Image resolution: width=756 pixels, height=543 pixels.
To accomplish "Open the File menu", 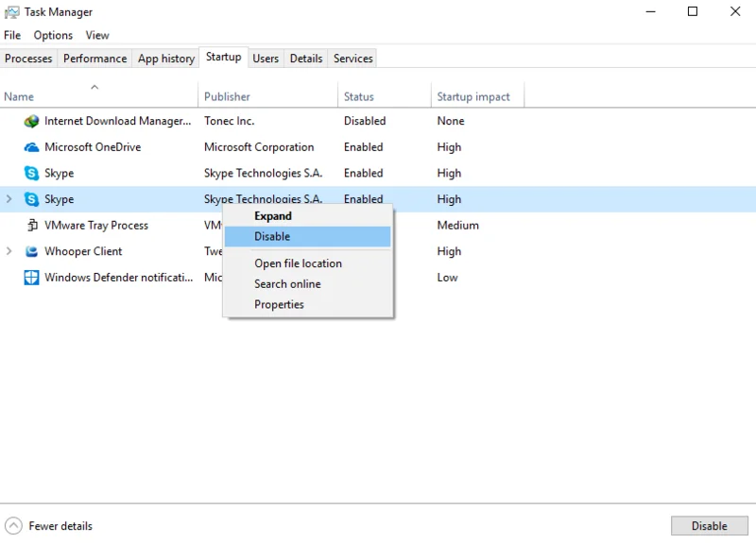I will coord(12,35).
